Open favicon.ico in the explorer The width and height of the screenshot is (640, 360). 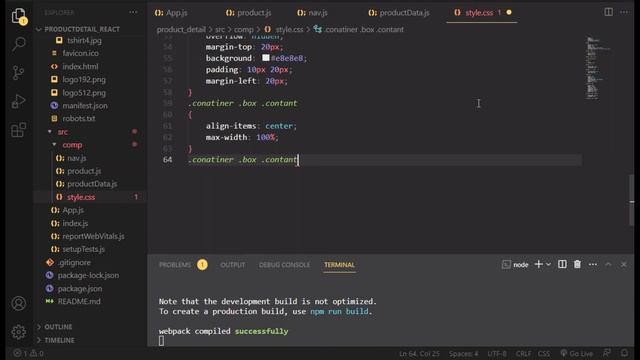[80, 53]
